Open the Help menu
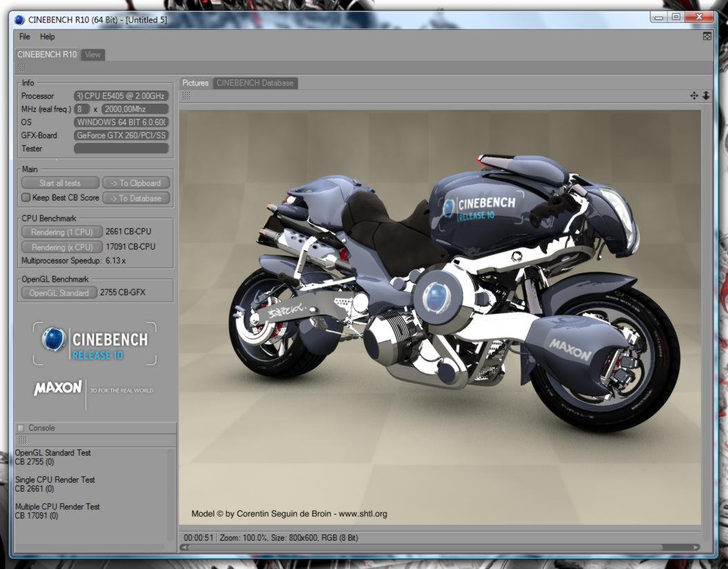Image resolution: width=728 pixels, height=569 pixels. click(x=47, y=37)
